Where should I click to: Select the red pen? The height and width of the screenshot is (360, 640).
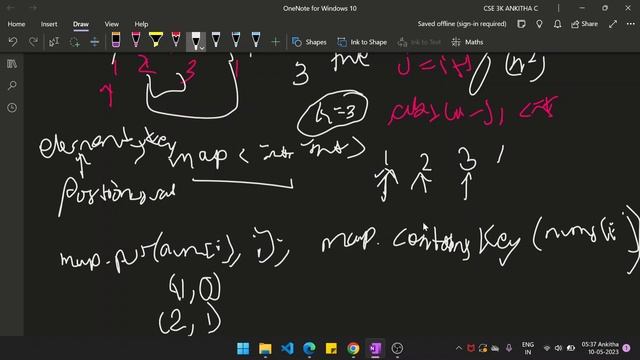coord(176,40)
